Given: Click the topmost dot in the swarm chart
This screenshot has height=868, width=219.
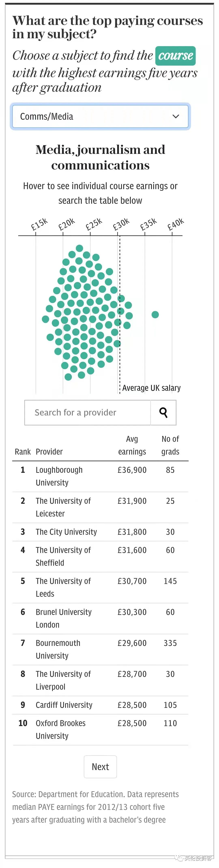Looking at the screenshot, I should tap(79, 248).
